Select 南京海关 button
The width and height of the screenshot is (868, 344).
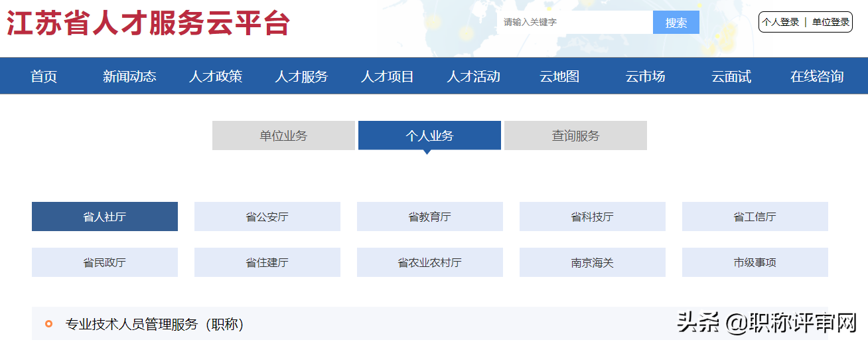coord(593,262)
